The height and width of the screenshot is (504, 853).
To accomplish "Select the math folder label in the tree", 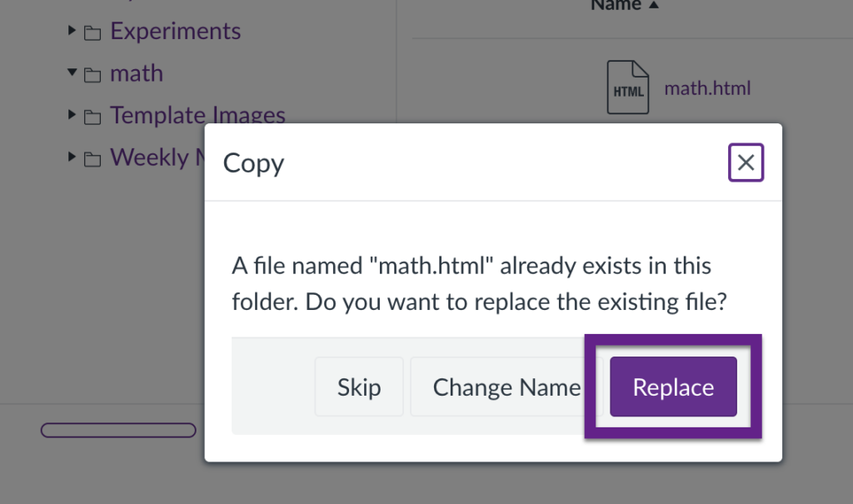I will [x=137, y=73].
